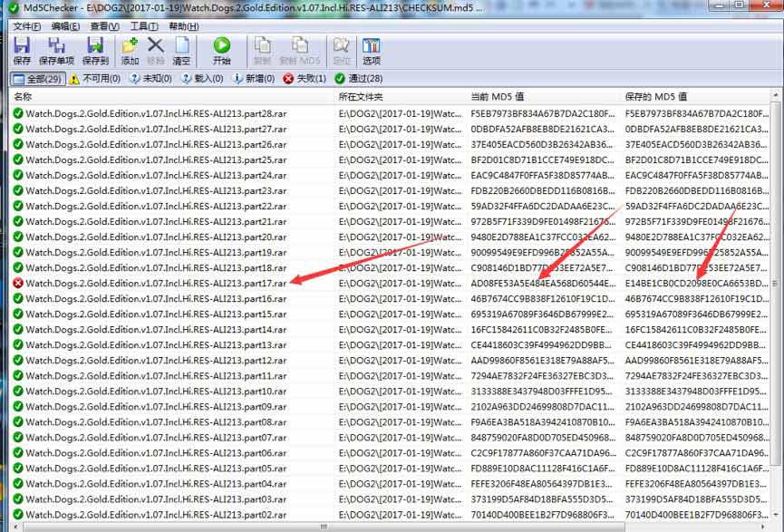
Task: Click the red failed icon on part17.rar
Action: (x=18, y=283)
